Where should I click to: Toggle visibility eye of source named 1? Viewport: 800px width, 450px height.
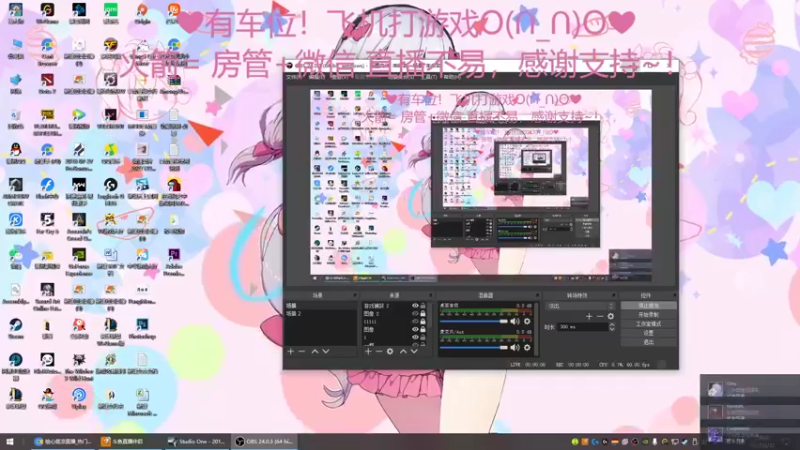pos(415,338)
